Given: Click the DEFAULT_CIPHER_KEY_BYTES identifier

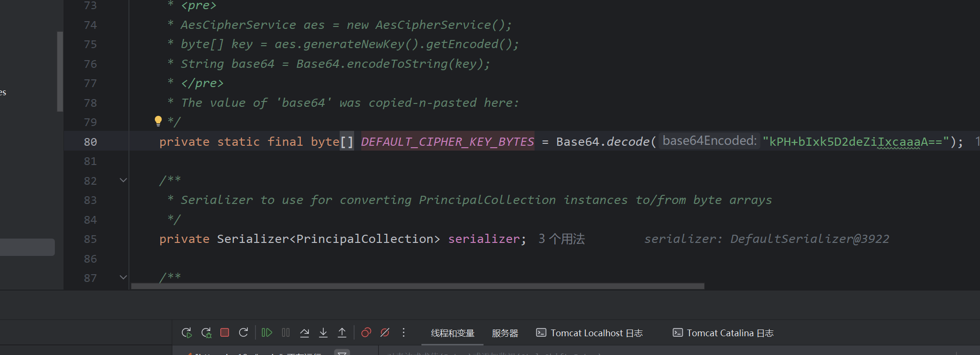Looking at the screenshot, I should click(447, 141).
